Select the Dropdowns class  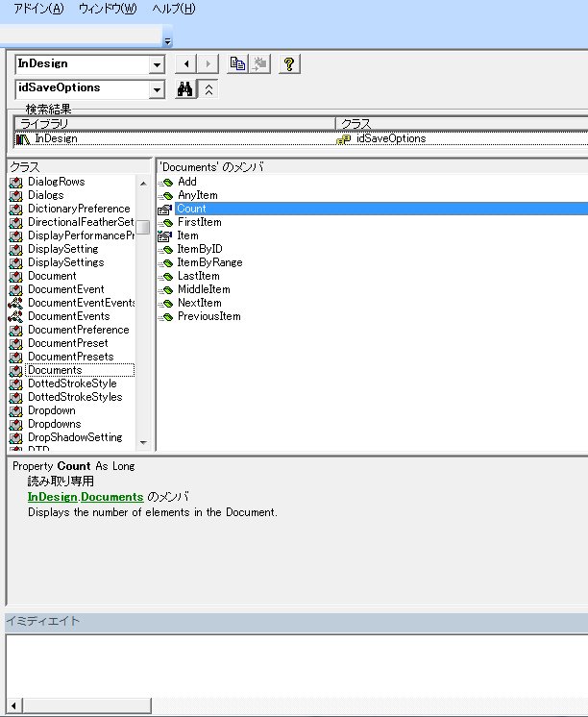point(55,424)
